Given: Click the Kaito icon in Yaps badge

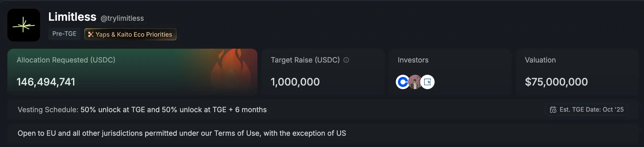Looking at the screenshot, I should (x=91, y=34).
